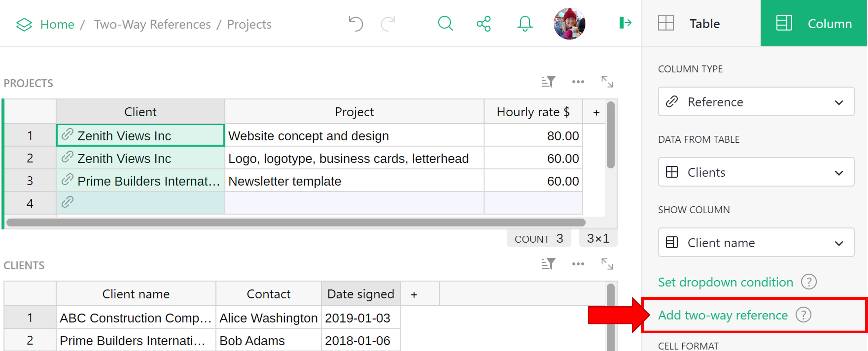This screenshot has width=868, height=351.
Task: Open the Clients widget three-dot menu
Action: click(578, 264)
